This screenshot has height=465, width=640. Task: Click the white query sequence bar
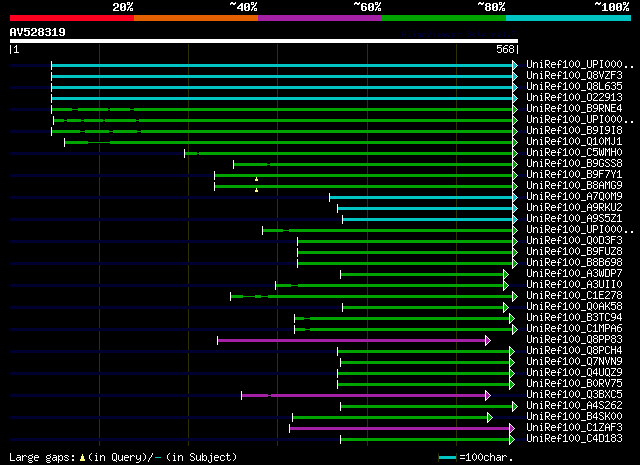[x=264, y=41]
